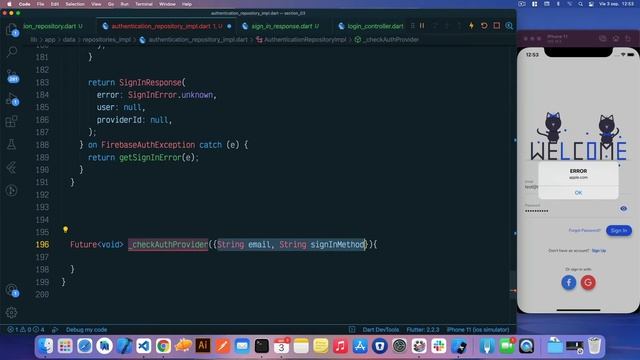Open the Run and Debug view
The width and height of the screenshot is (640, 360).
pyautogui.click(x=12, y=99)
